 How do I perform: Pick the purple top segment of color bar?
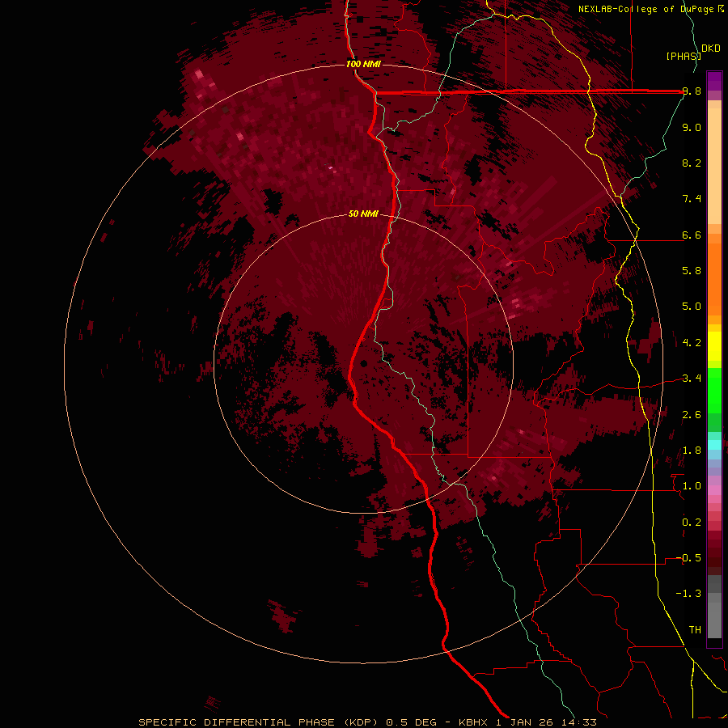coord(714,81)
